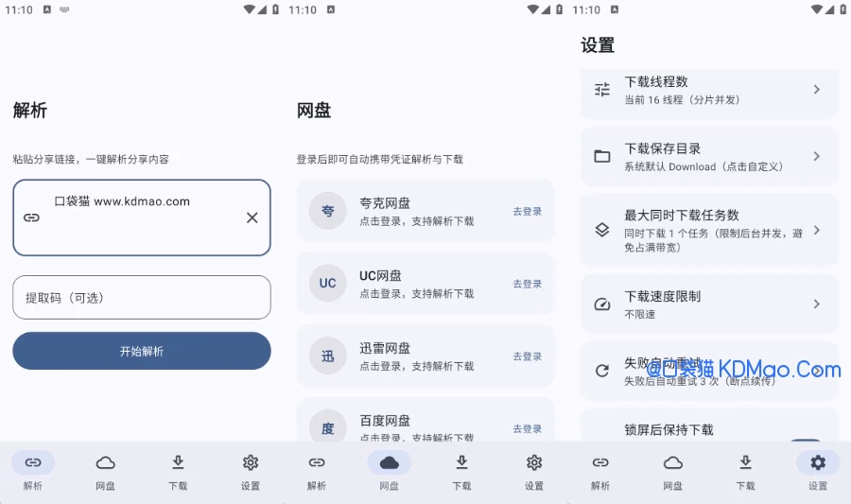Tap the cloud icon in 解析 screen's navigation bar
The height and width of the screenshot is (504, 851).
coord(105,462)
